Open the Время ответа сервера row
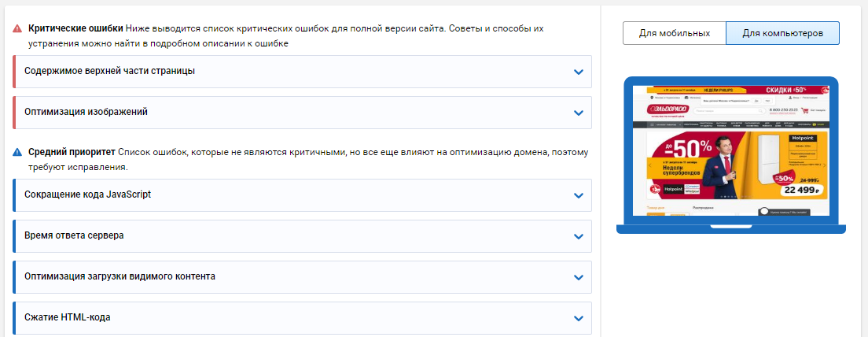Screen dimensions: 868x337 302,236
